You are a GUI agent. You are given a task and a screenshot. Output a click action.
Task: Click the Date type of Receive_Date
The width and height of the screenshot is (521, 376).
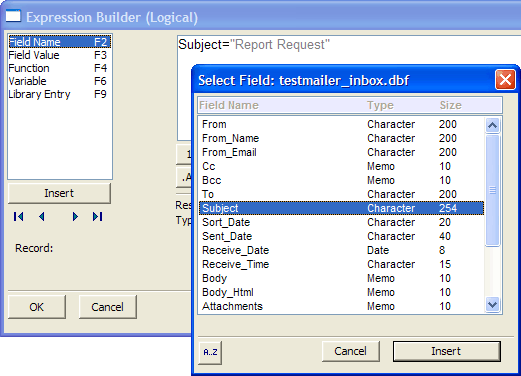(378, 250)
